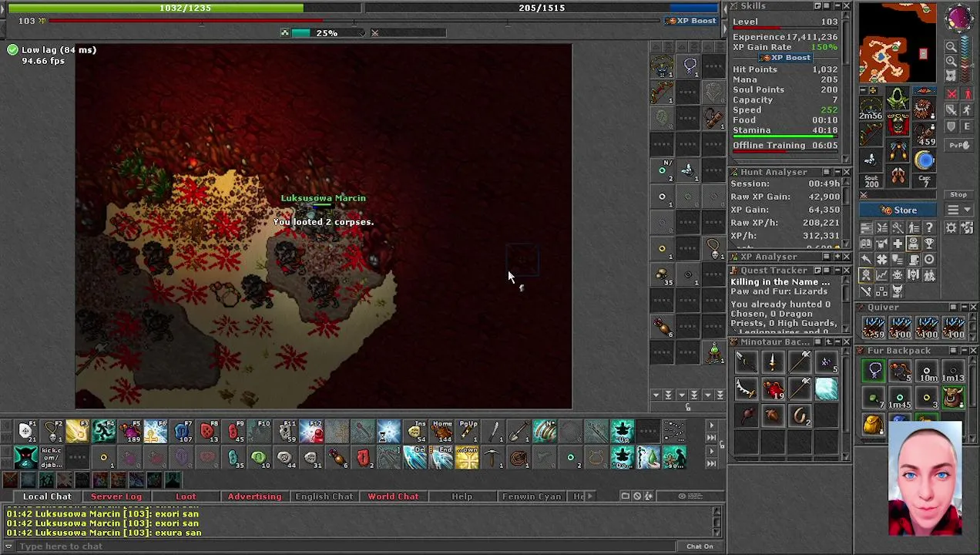This screenshot has width=980, height=555.
Task: Open the Store button
Action: 898,210
